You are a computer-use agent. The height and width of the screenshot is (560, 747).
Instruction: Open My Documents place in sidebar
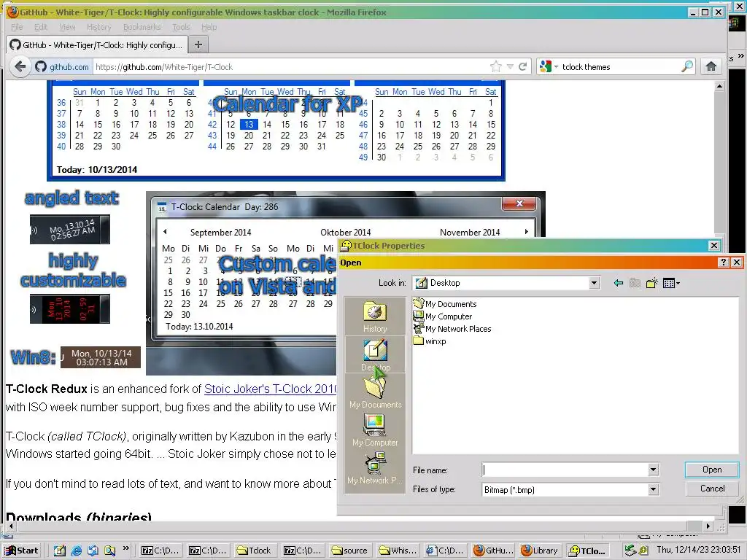coord(375,392)
